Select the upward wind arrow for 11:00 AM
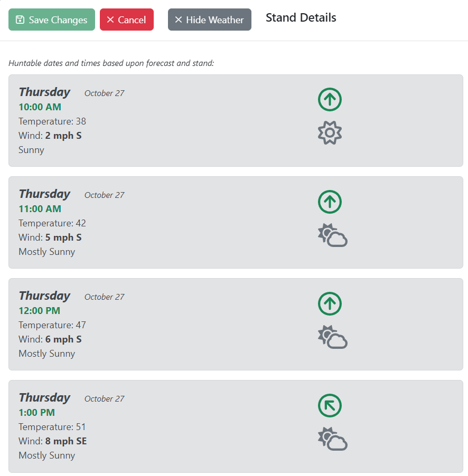 (330, 202)
